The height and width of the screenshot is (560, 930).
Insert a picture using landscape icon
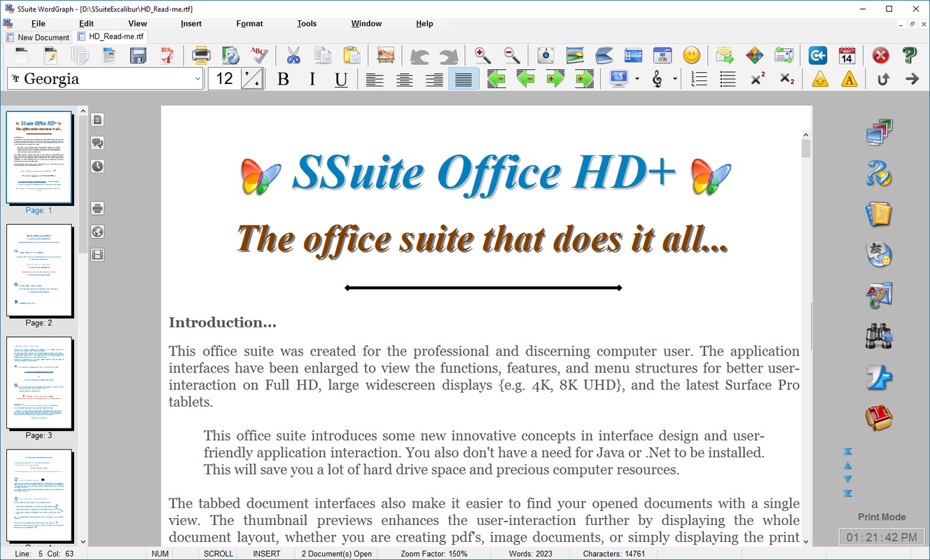(575, 55)
